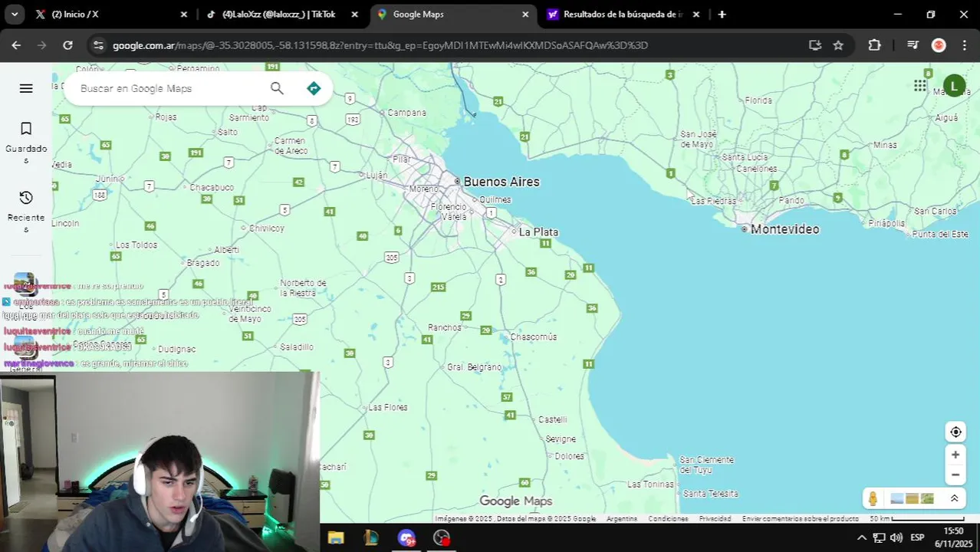Reload the Google Maps page
The width and height of the screenshot is (980, 552).
pos(67,45)
